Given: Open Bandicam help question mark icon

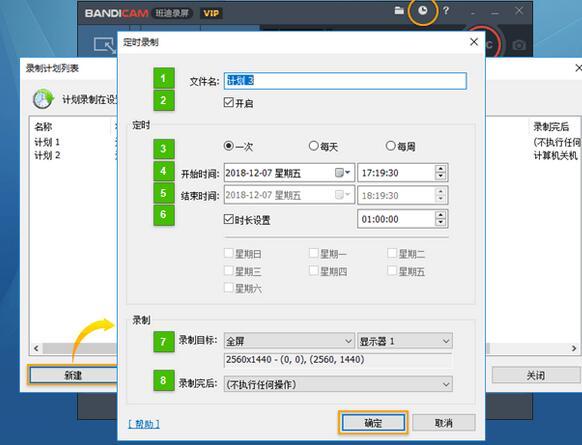Looking at the screenshot, I should [446, 11].
